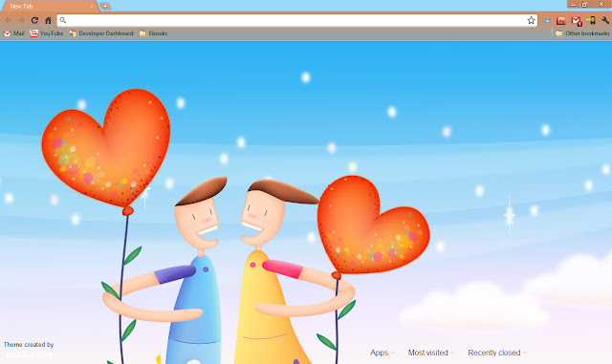
Task: Open the wrench settings menu
Action: (605, 20)
